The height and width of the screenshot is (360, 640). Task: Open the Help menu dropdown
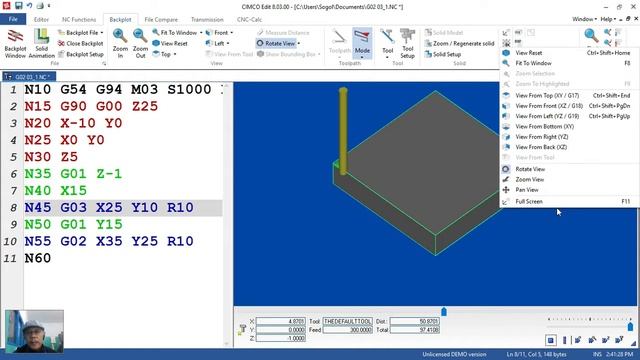tap(608, 19)
